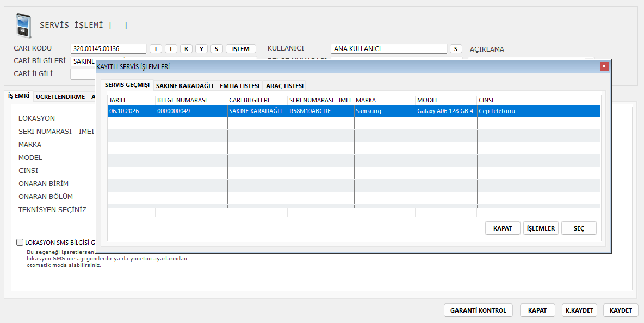644x323 pixels.
Task: Select the İŞ EMRİ tab in main window
Action: [19, 96]
